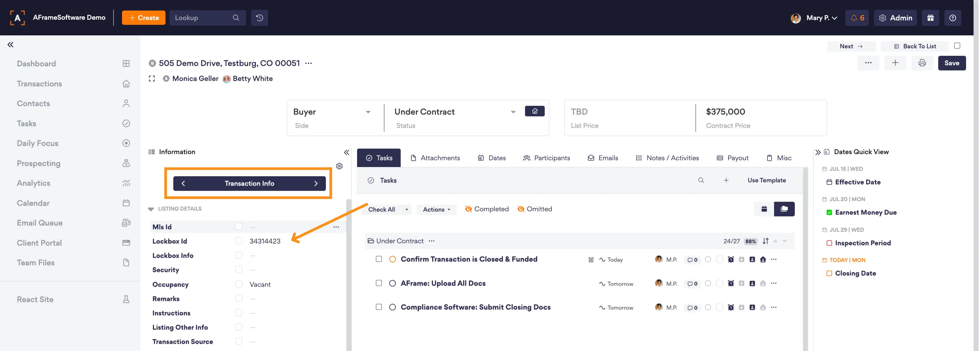
Task: Open the gift box icon in header
Action: coord(930,18)
